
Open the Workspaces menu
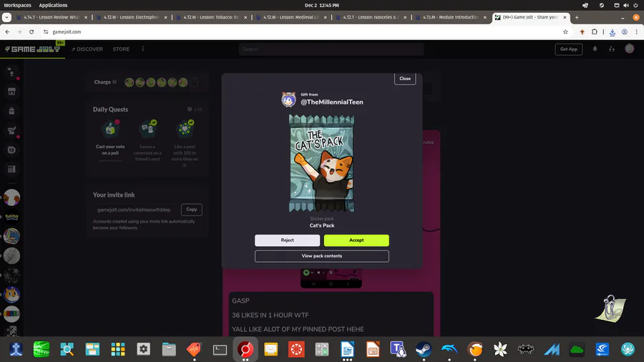(x=17, y=5)
